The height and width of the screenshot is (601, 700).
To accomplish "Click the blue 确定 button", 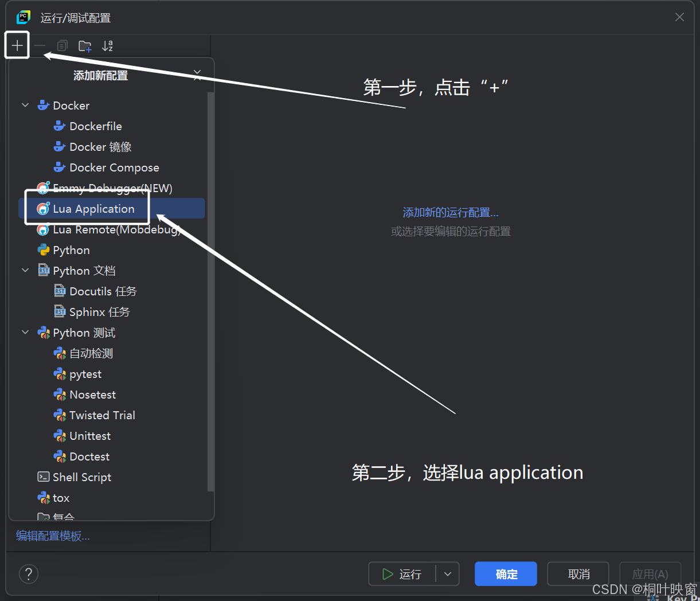I will [x=506, y=574].
